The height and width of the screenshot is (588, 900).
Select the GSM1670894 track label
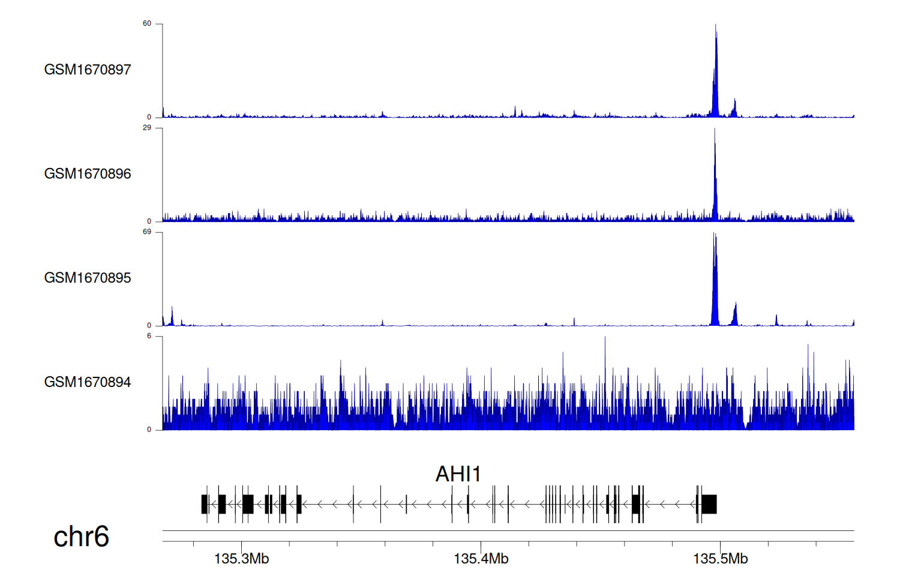click(88, 382)
